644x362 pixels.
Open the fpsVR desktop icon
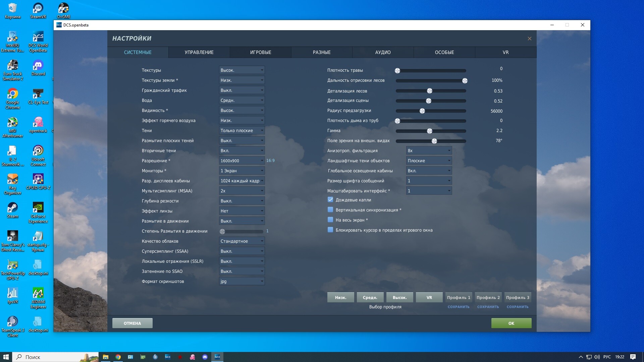(12, 296)
